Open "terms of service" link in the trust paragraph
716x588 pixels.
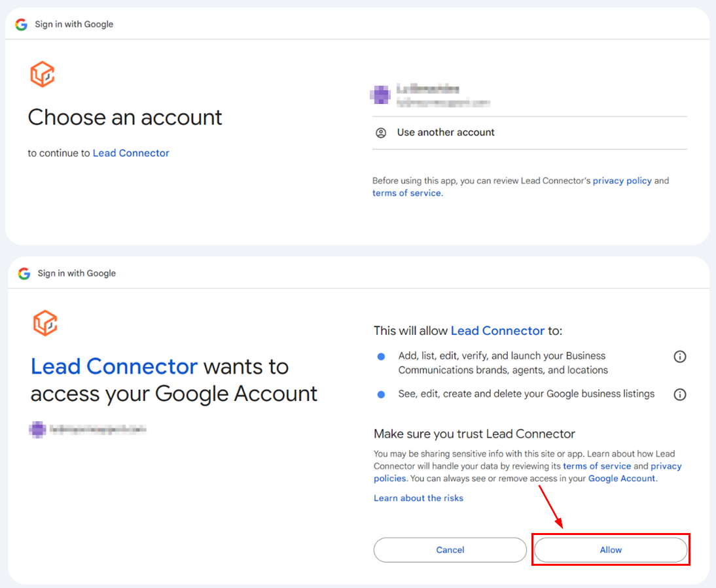pyautogui.click(x=597, y=466)
